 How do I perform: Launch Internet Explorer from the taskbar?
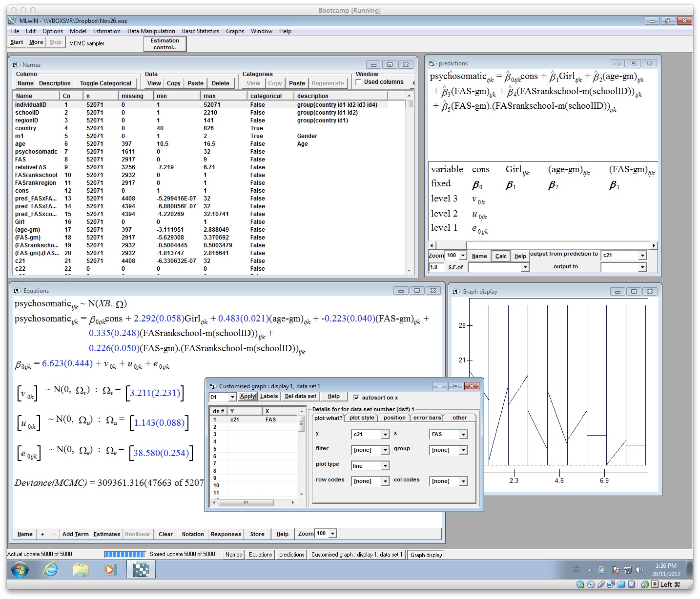click(50, 569)
